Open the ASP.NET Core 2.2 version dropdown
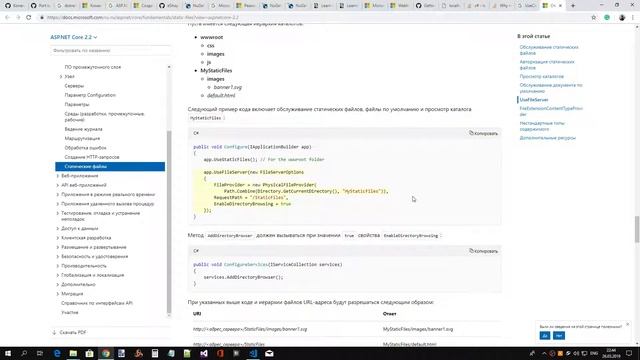Screen dimensions: 640x360 point(74,37)
